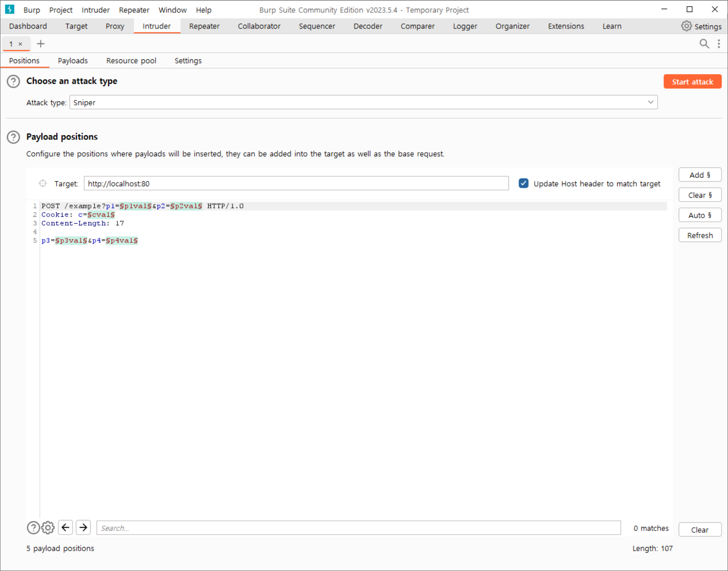728x571 pixels.
Task: Open the Help menu
Action: click(203, 10)
